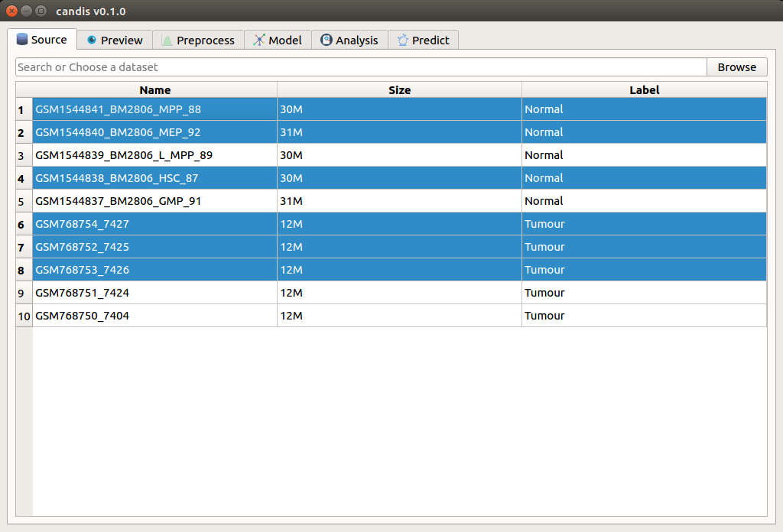The height and width of the screenshot is (532, 783).
Task: Click the 31M size cell of row 5
Action: click(x=399, y=201)
